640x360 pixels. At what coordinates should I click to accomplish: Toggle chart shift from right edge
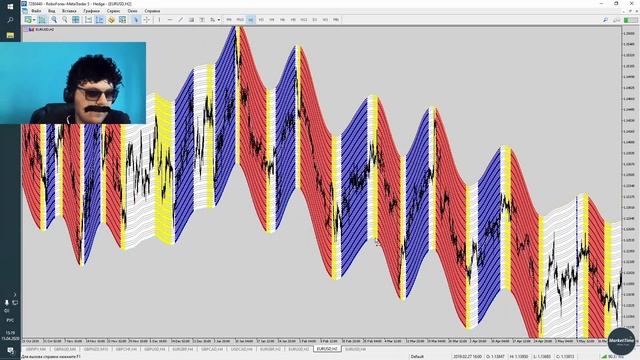pos(99,20)
